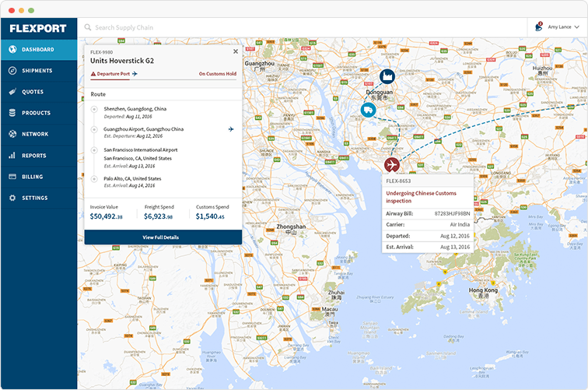588x390 pixels.
Task: Open the Products section
Action: click(x=39, y=113)
